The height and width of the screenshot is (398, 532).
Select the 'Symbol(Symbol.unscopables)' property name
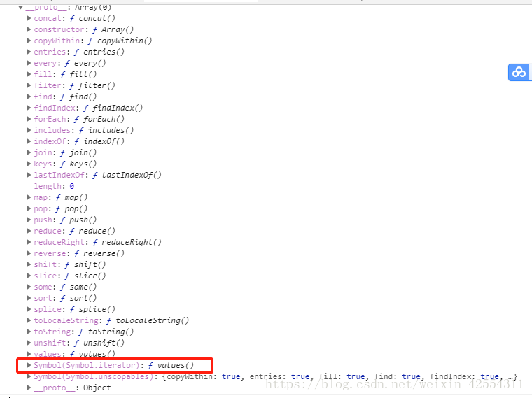(94, 376)
